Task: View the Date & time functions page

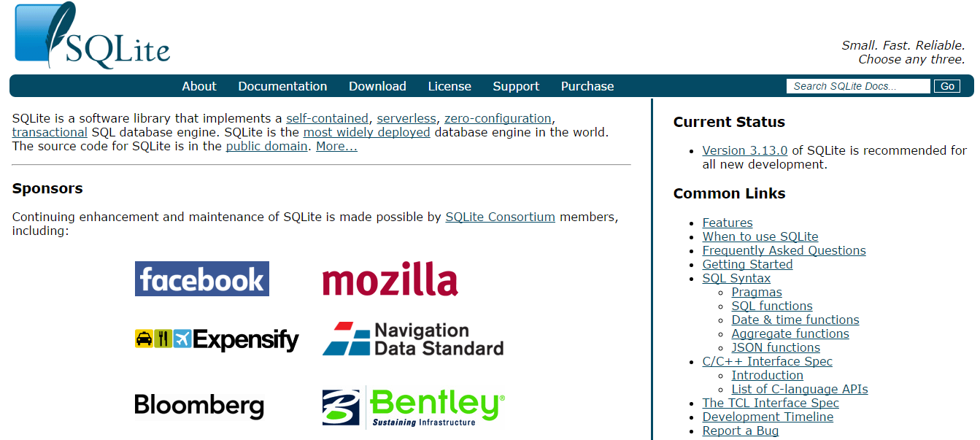Action: 795,320
